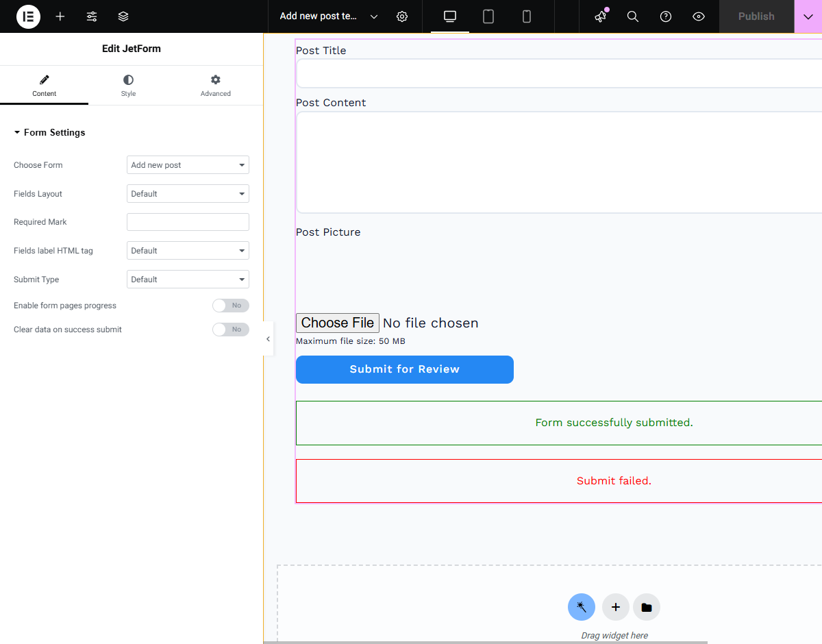Open the Submit Type dropdown
Image resolution: width=822 pixels, height=644 pixels.
188,279
